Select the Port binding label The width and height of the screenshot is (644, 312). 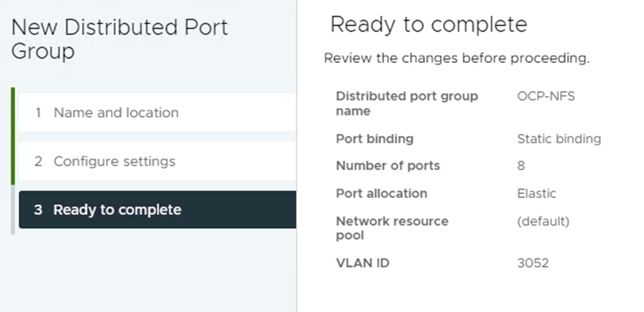click(x=374, y=138)
